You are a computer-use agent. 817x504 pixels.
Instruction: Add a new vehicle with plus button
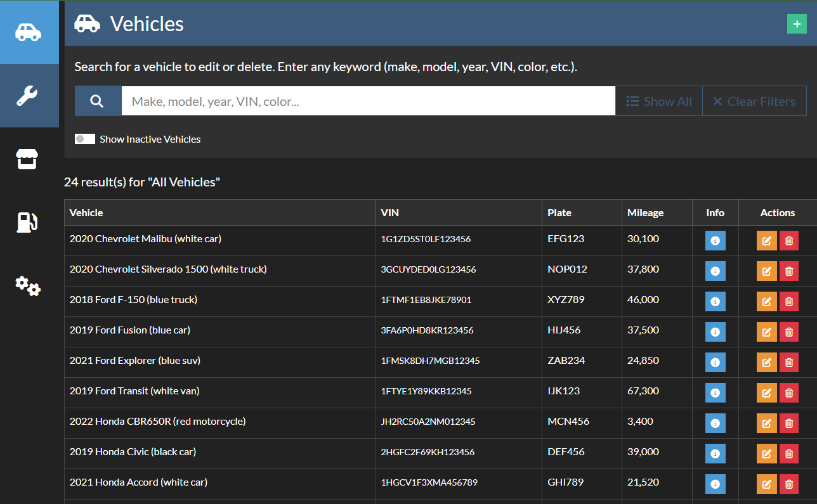point(797,24)
